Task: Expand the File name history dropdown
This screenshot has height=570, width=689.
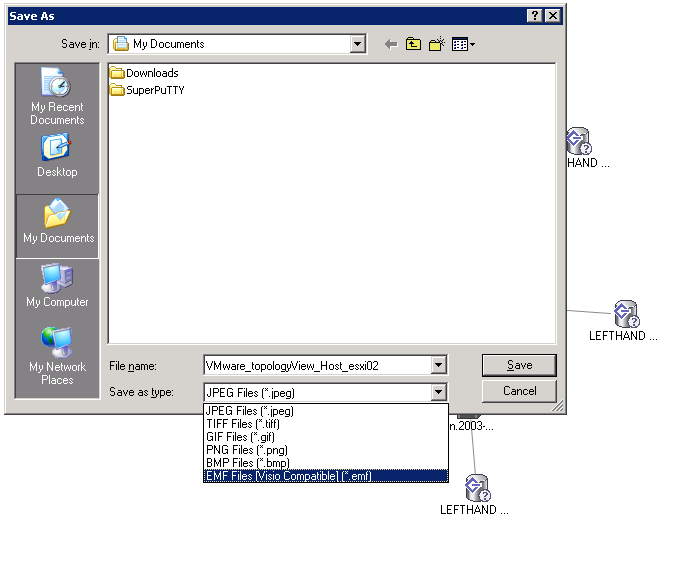Action: [x=438, y=366]
